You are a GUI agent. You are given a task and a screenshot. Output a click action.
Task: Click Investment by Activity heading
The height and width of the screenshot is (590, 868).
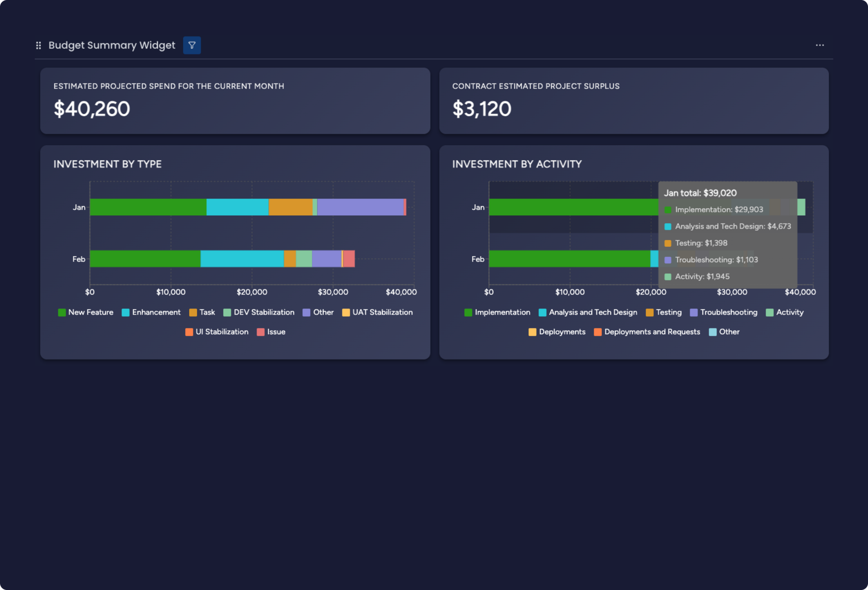point(517,164)
